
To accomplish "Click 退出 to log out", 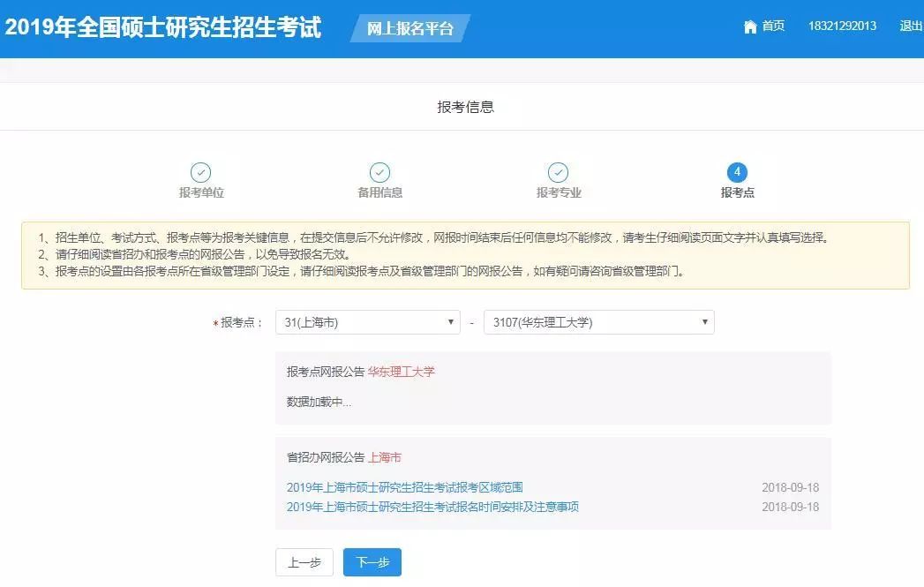I will (x=910, y=26).
